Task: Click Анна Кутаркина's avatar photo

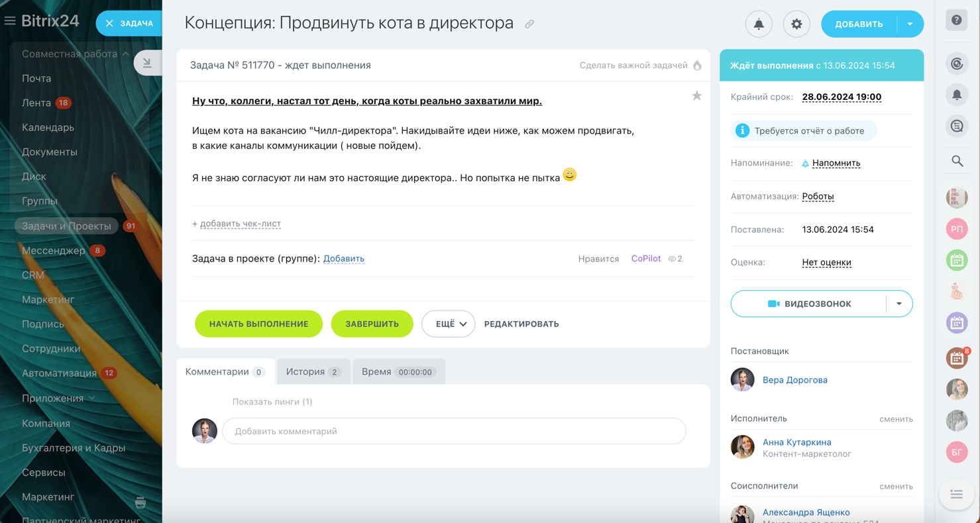Action: point(742,447)
